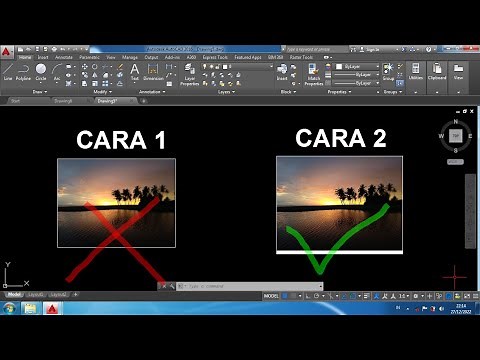Select the Line tool
The height and width of the screenshot is (360, 480).
[x=8, y=72]
